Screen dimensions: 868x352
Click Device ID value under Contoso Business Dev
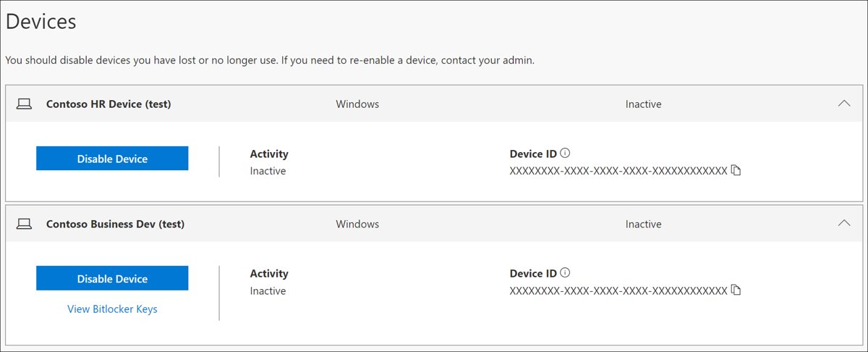(x=618, y=291)
